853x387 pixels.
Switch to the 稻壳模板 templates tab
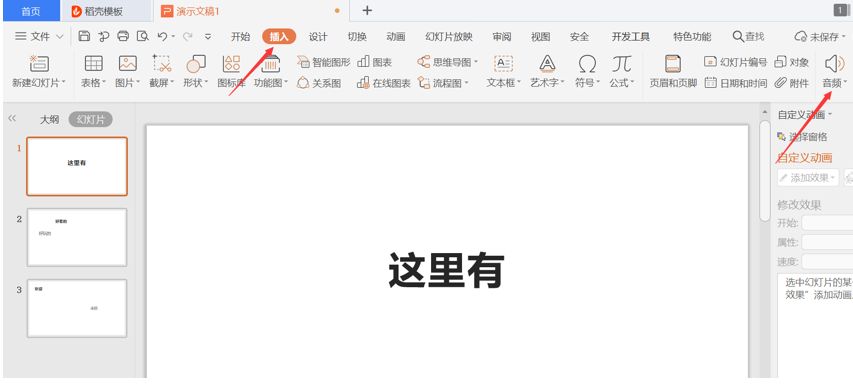[x=107, y=11]
